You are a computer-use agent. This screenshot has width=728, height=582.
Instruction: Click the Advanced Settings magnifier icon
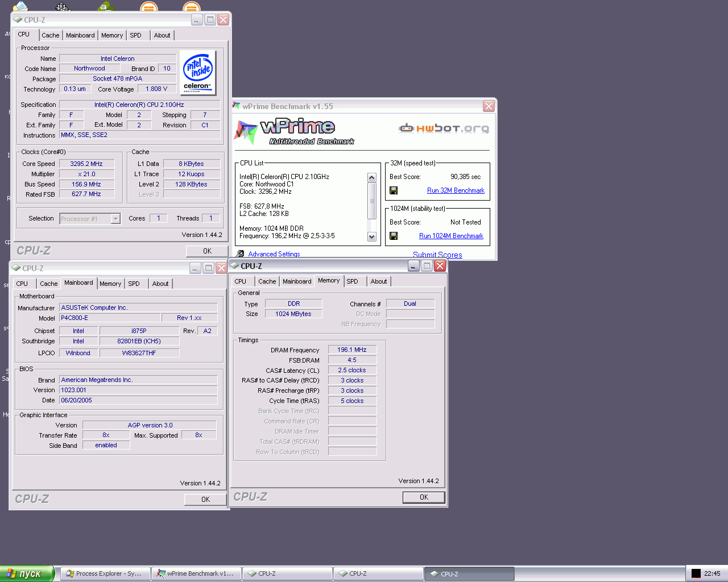[241, 254]
